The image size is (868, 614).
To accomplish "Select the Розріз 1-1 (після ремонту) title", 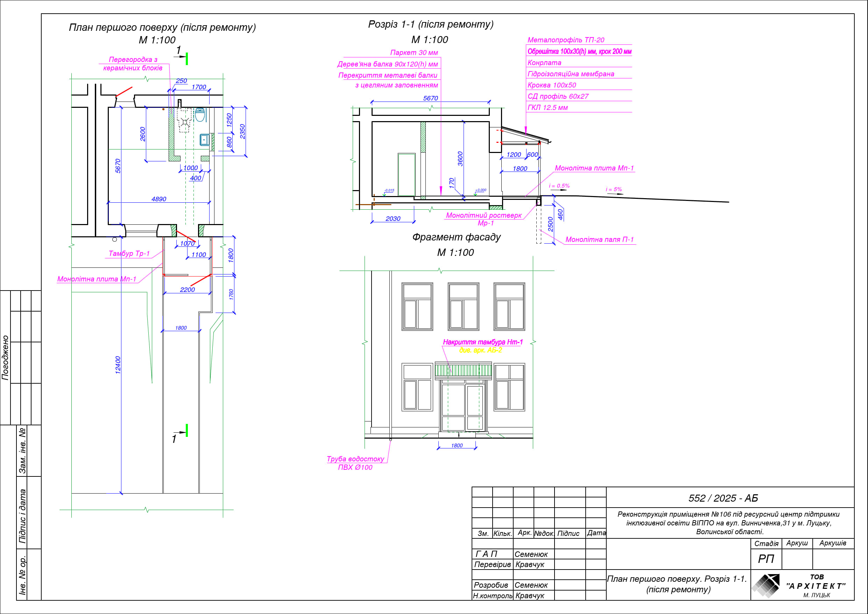I will (431, 24).
